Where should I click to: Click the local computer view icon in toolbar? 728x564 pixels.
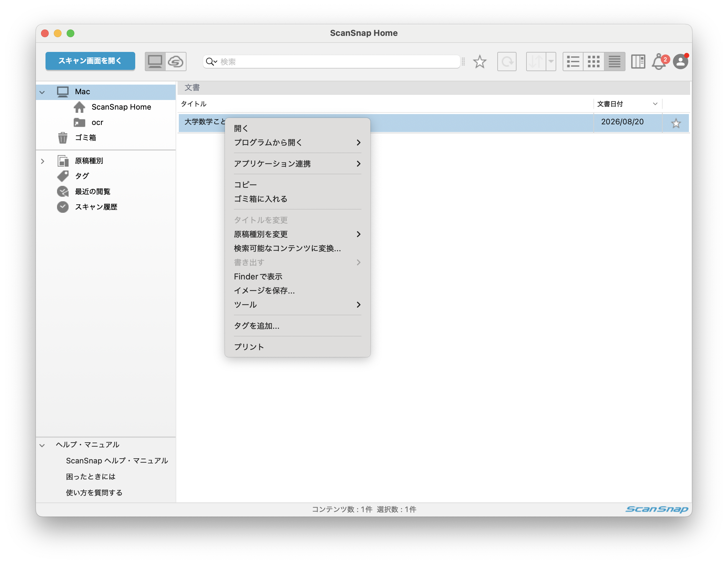155,61
